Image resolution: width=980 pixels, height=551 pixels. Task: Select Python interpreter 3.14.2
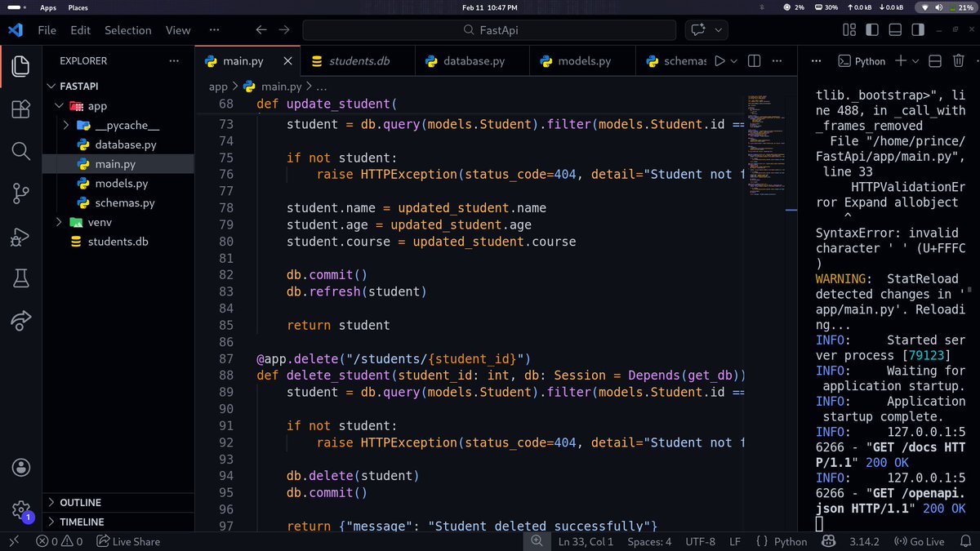(864, 541)
